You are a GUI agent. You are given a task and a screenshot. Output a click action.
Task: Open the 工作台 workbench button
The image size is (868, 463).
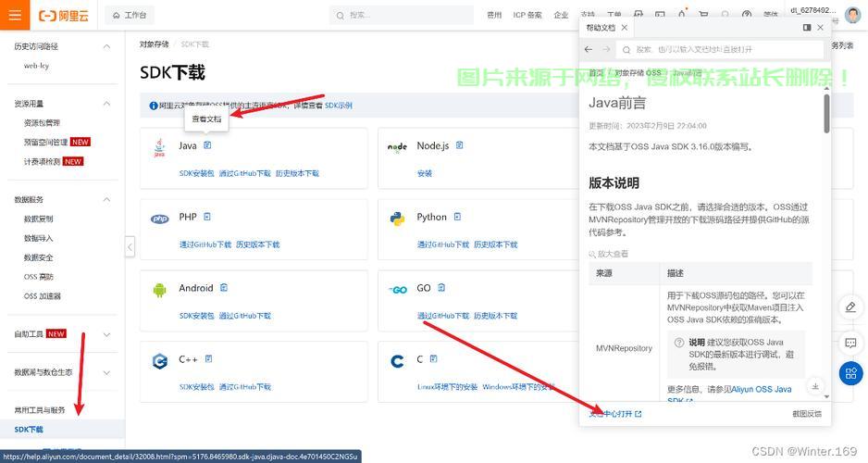tap(130, 15)
